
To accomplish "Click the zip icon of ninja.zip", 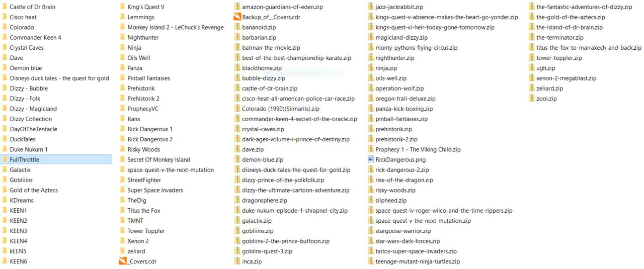I will pos(371,68).
